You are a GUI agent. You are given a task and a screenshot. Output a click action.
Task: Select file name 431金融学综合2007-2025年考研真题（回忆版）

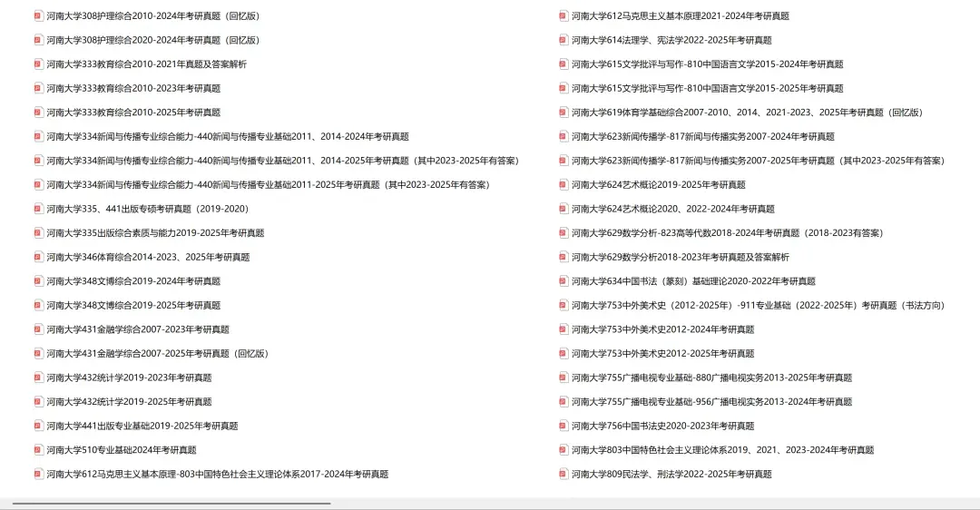(158, 354)
